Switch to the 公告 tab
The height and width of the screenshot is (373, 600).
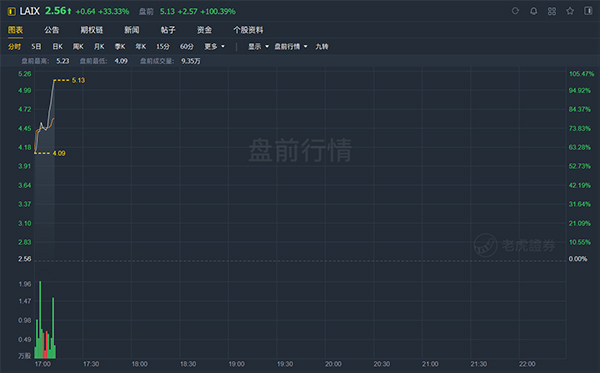[x=51, y=30]
